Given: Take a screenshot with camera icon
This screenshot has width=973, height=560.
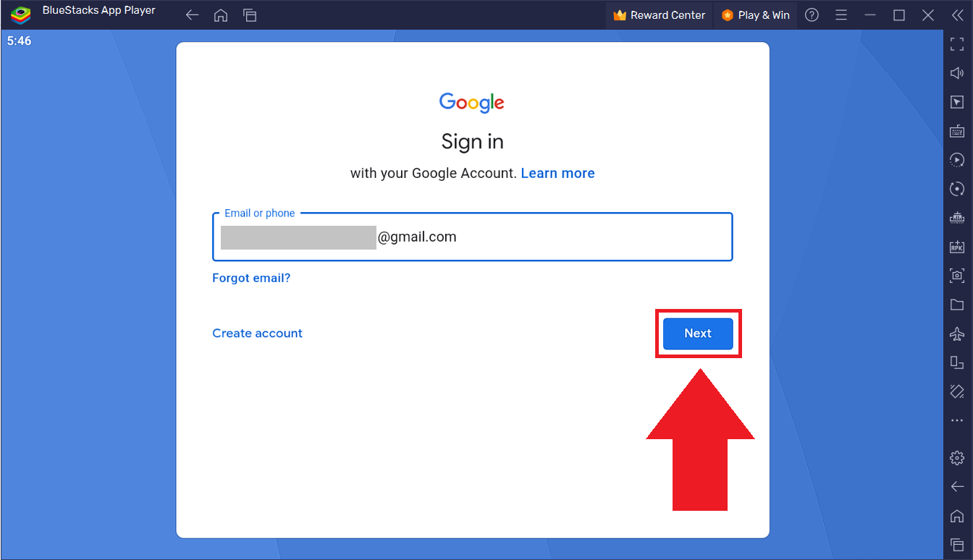Looking at the screenshot, I should click(957, 276).
